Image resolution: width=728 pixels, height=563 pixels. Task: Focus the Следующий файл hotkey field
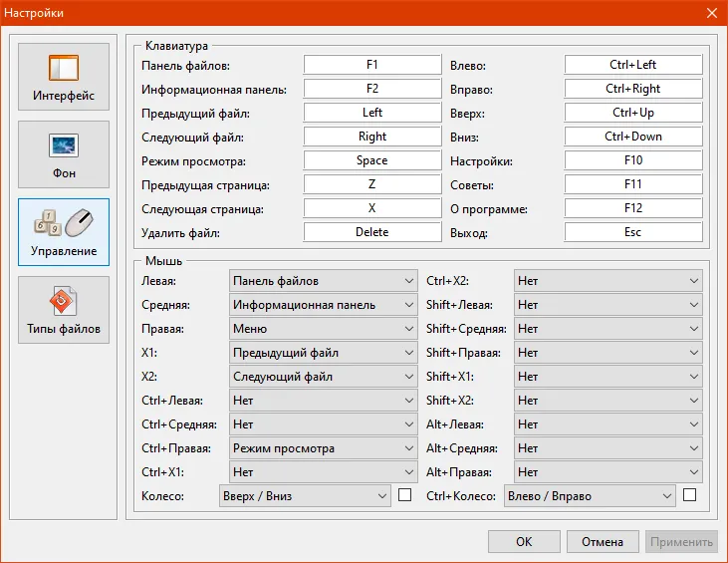[372, 137]
